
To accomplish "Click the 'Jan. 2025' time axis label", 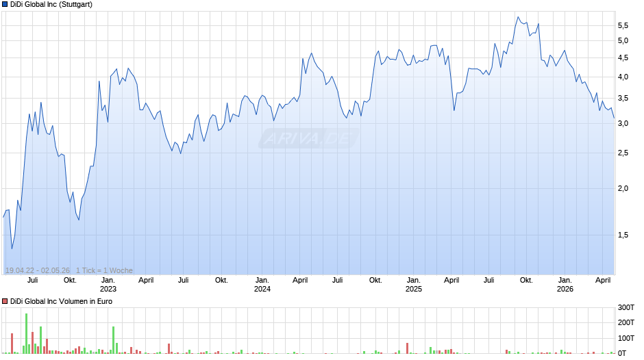I will [x=414, y=285].
